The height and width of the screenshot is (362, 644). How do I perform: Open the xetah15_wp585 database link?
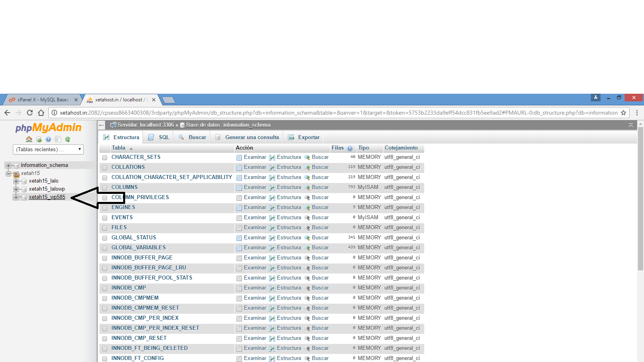47,197
